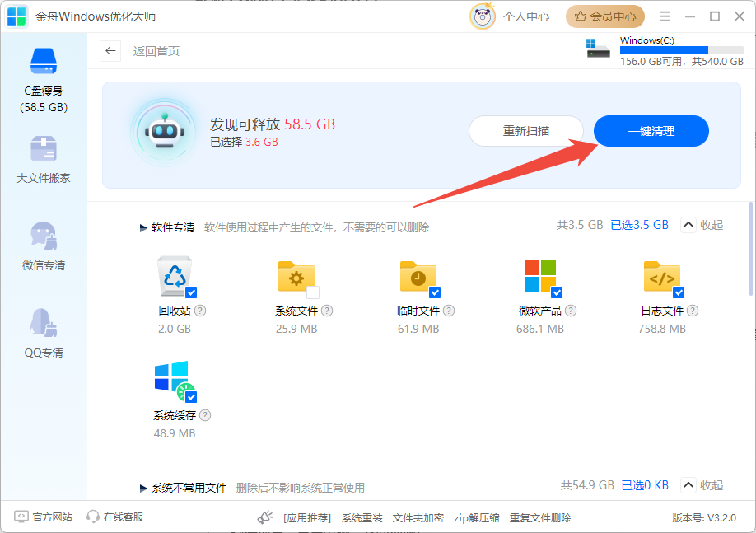756x533 pixels.
Task: Click the back arrow to 返回首页
Action: click(110, 51)
